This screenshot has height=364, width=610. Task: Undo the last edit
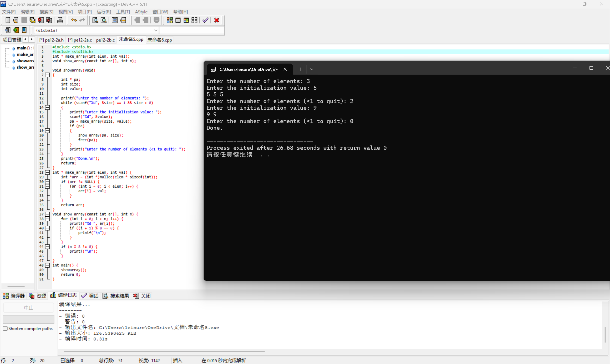pyautogui.click(x=74, y=20)
